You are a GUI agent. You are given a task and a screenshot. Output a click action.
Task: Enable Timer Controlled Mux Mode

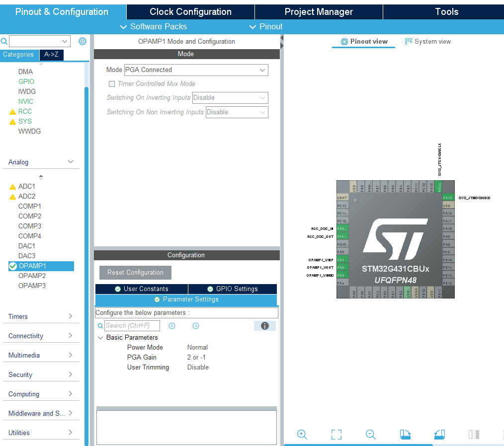tap(112, 83)
